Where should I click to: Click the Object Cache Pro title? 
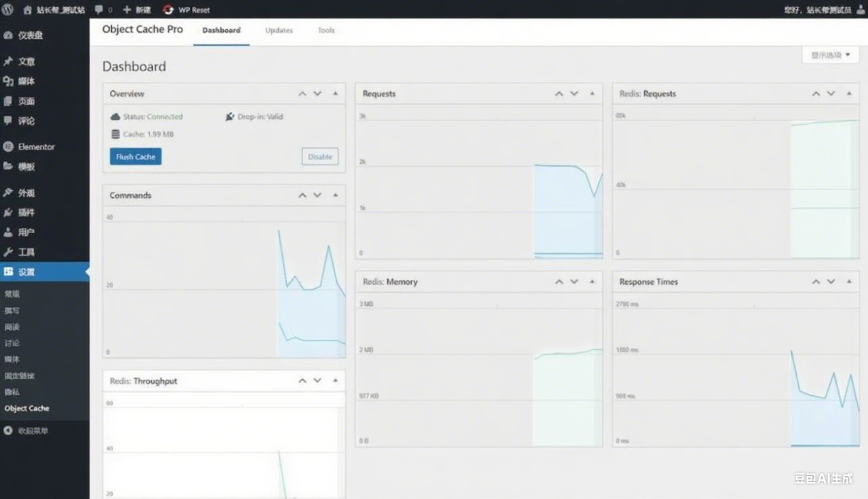tap(142, 29)
